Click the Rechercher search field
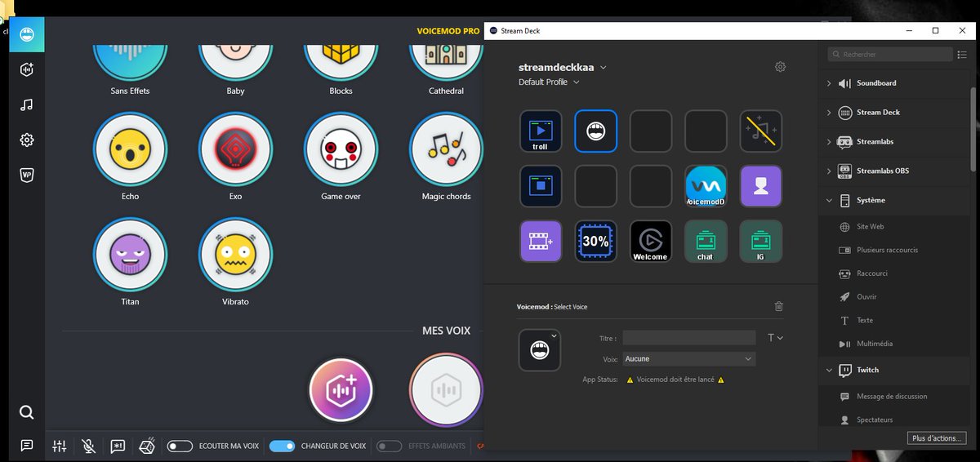Viewport: 980px width, 462px height. 889,55
